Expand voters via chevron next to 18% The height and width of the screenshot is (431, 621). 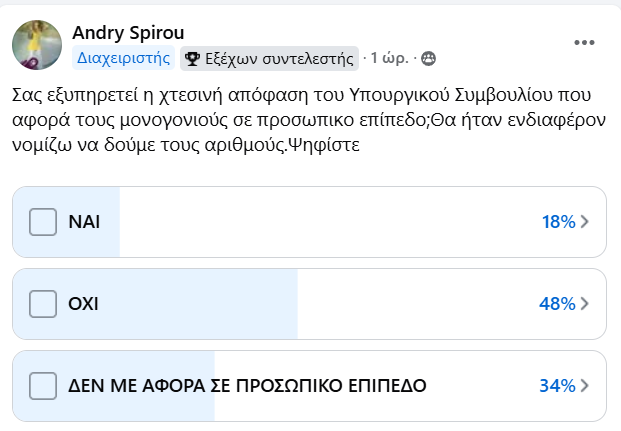tap(585, 222)
